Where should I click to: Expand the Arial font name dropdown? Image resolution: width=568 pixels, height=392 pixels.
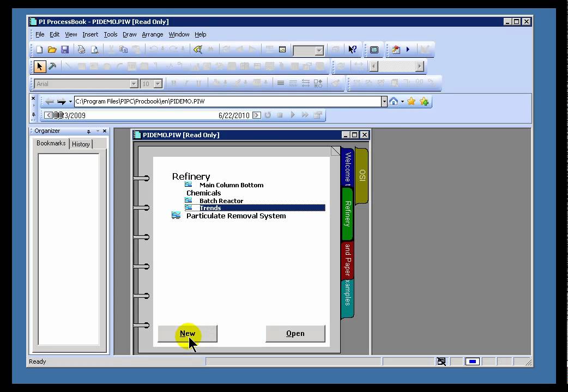pyautogui.click(x=134, y=84)
